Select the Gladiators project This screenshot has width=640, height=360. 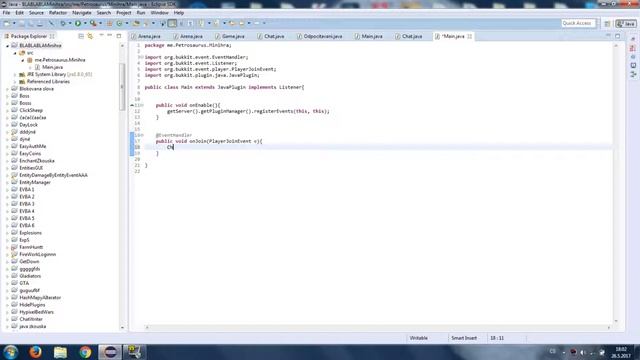click(x=30, y=276)
